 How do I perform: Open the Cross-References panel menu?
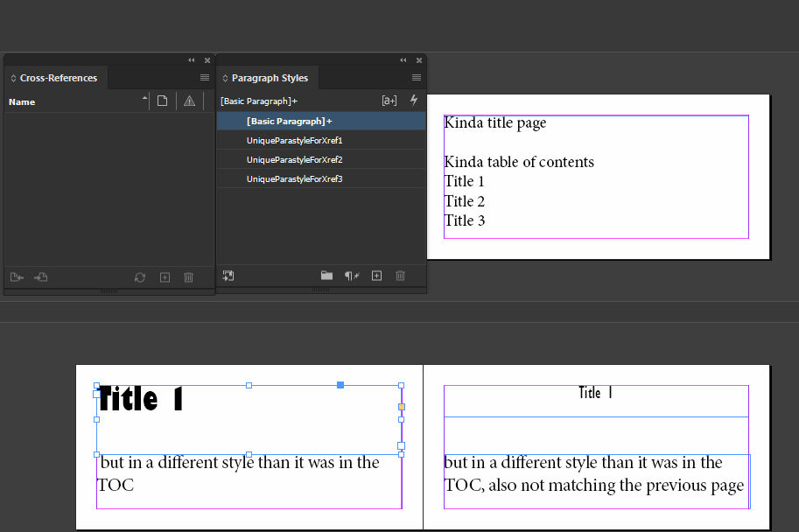pos(204,78)
